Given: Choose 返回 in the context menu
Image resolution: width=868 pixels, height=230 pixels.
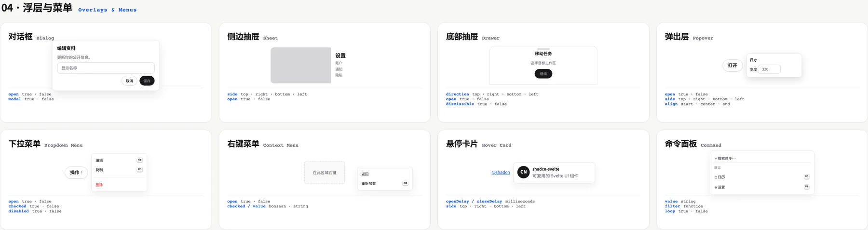Looking at the screenshot, I should tap(385, 174).
